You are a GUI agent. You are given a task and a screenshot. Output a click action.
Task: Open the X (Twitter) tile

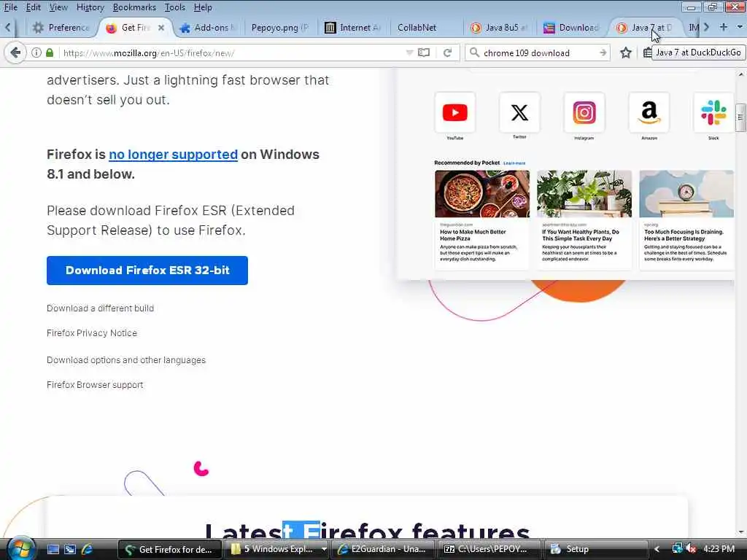click(x=519, y=112)
